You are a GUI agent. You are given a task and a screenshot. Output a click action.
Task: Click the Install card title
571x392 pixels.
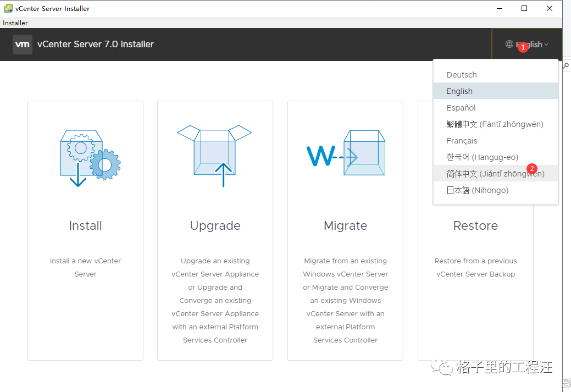click(85, 225)
